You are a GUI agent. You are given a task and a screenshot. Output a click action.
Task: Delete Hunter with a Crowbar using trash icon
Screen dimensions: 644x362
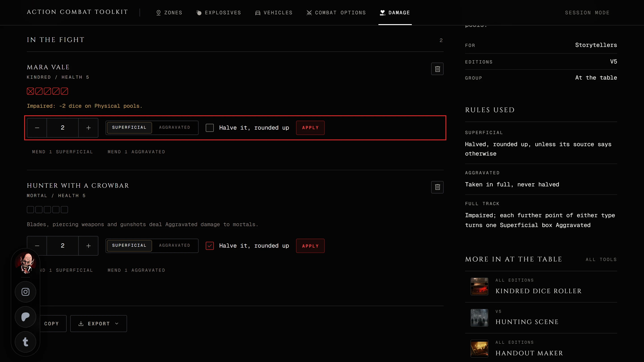click(437, 187)
